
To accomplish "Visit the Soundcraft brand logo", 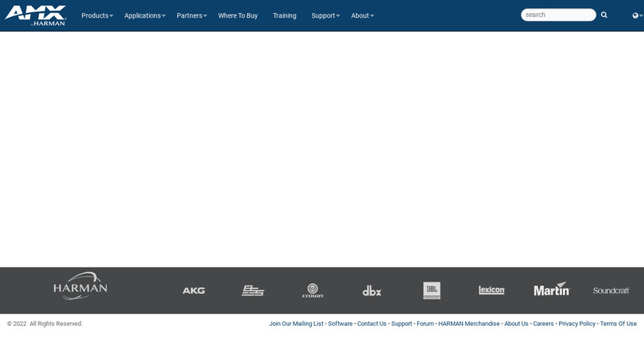I will [x=611, y=291].
